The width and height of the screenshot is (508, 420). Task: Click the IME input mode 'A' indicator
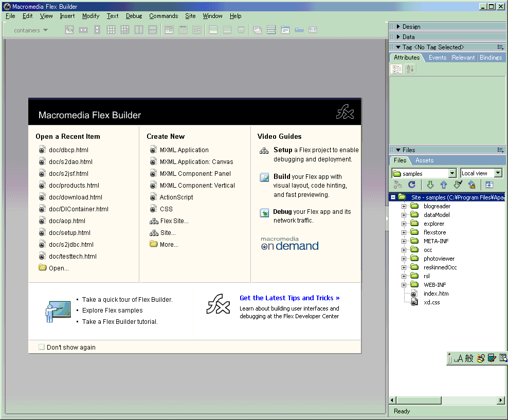[460, 358]
